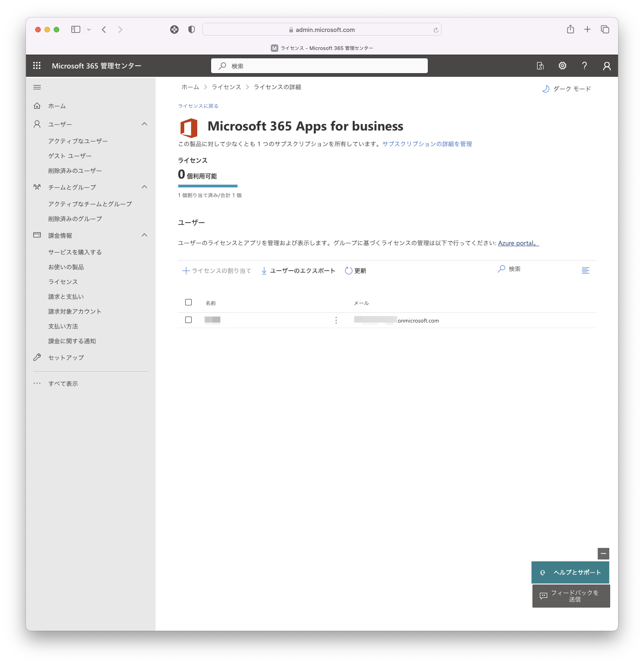The image size is (644, 665).
Task: Click the チームとグループ group icon
Action: (37, 187)
